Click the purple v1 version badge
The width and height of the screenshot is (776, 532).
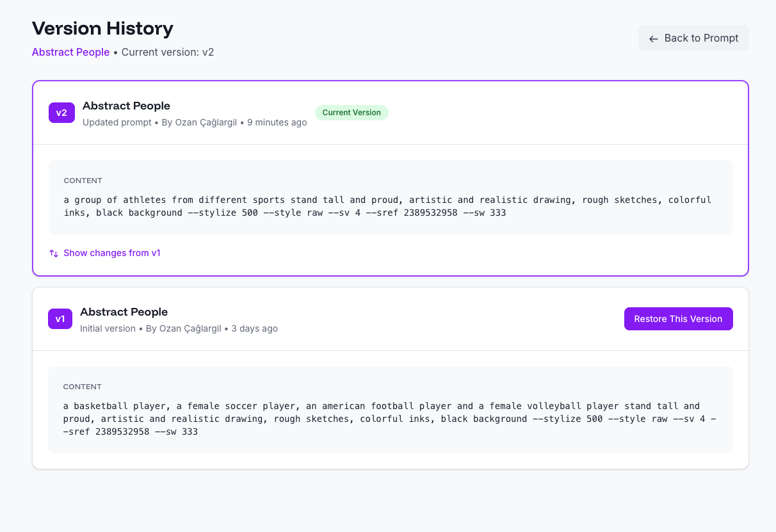(x=60, y=318)
